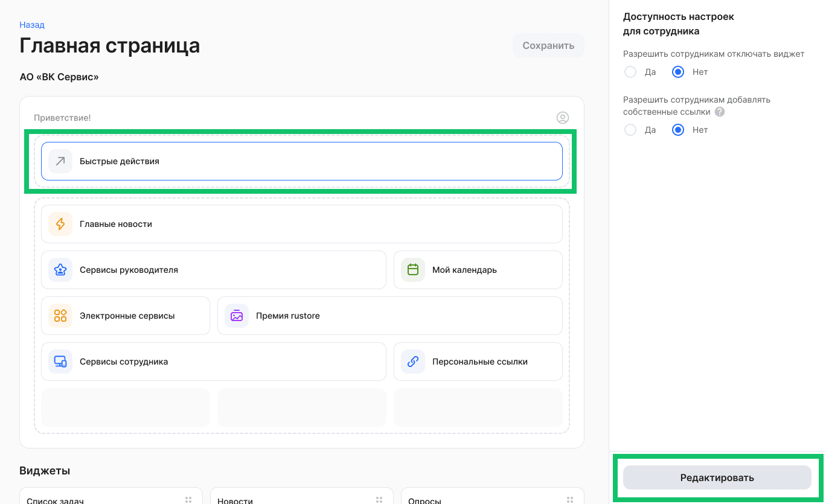Click the image icon of Премия rustore
The image size is (826, 504).
[236, 315]
